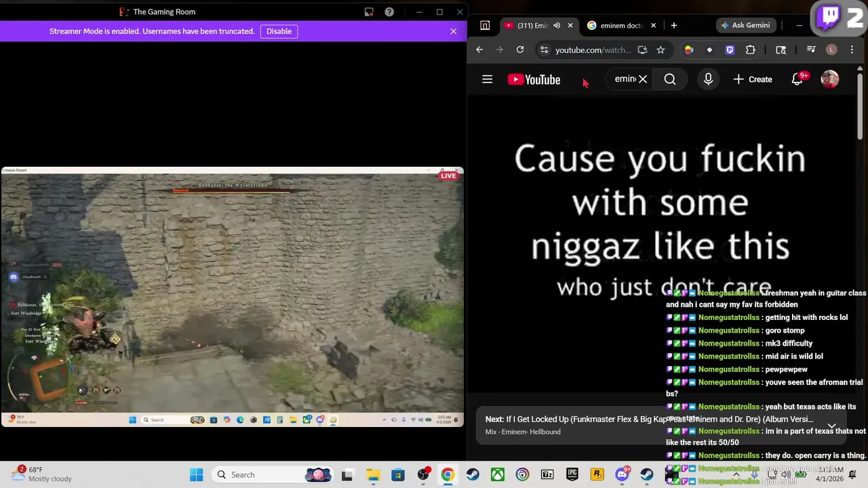
Task: Open the YouTube account avatar menu
Action: 830,79
